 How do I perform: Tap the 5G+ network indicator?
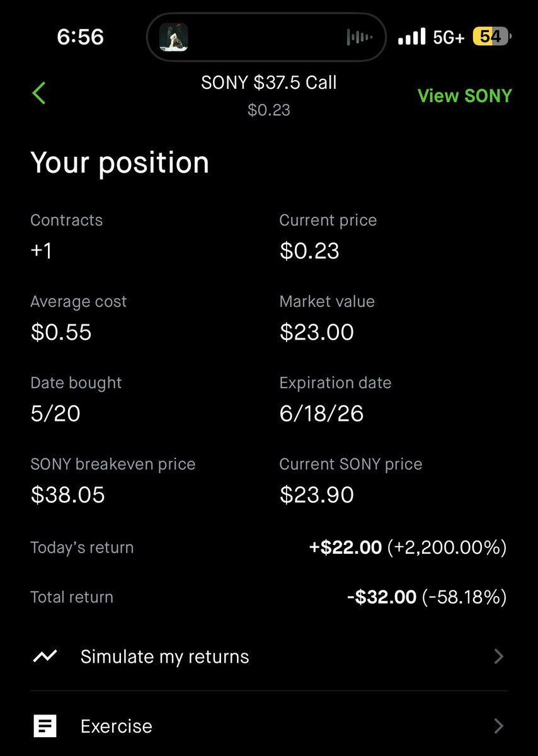(x=449, y=38)
